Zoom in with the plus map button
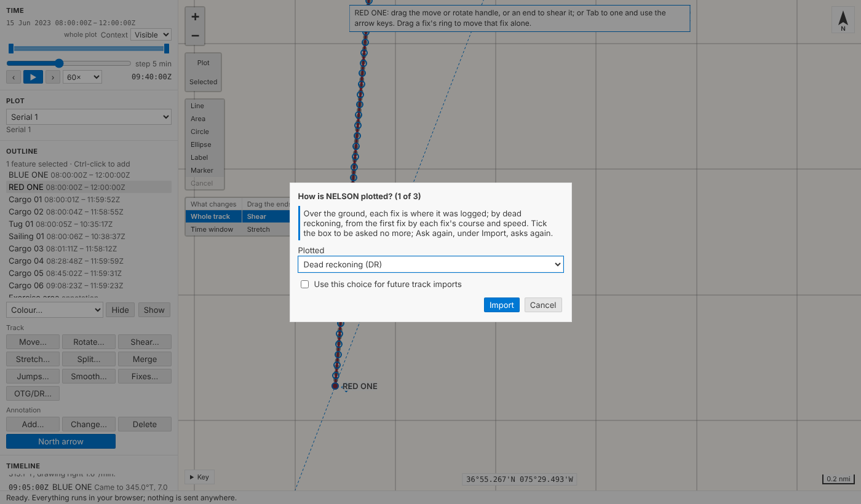Viewport: 861px width, 504px height. pos(195,17)
